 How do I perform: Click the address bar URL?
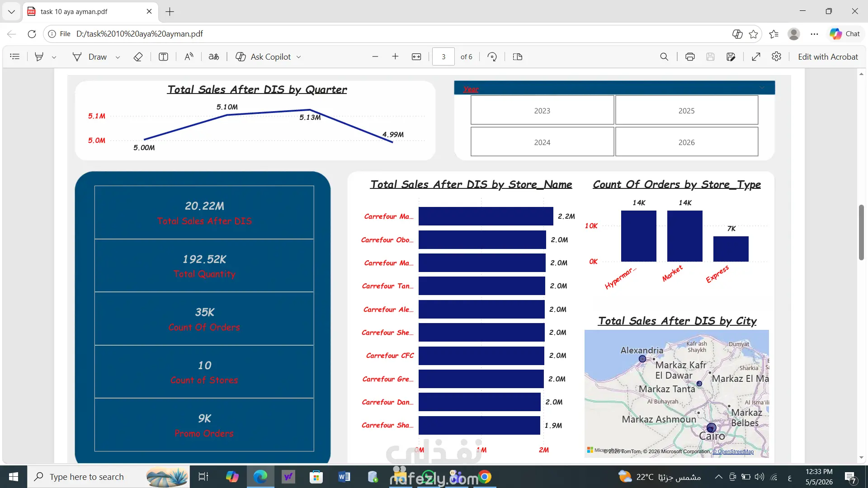[x=140, y=34]
